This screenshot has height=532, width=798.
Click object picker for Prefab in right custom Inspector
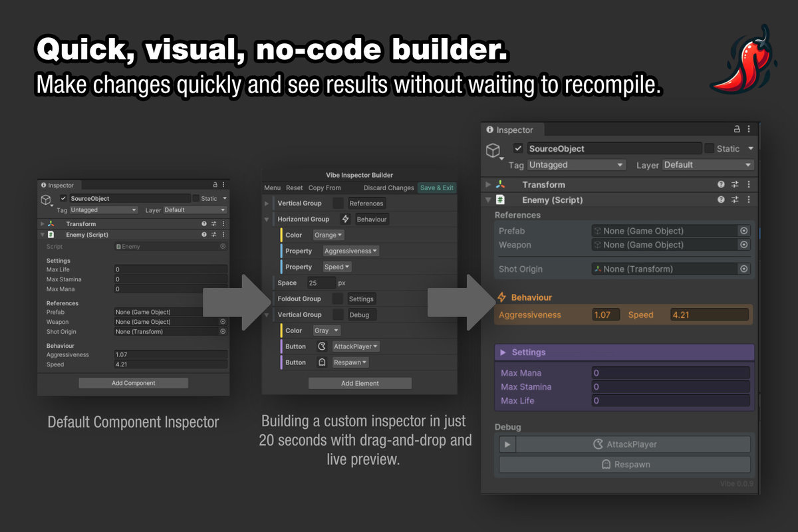click(744, 231)
